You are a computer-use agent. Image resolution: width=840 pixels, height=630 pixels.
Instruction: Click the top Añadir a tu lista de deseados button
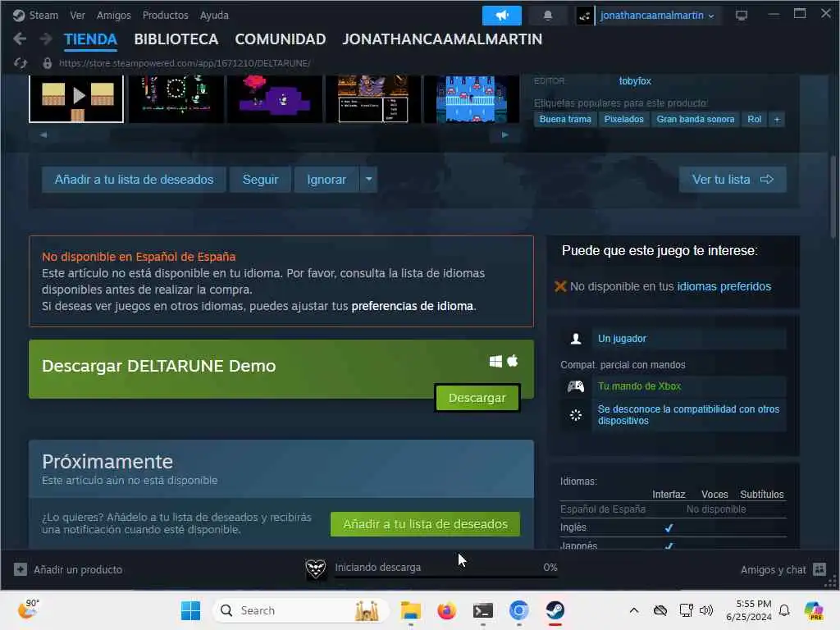pyautogui.click(x=134, y=180)
